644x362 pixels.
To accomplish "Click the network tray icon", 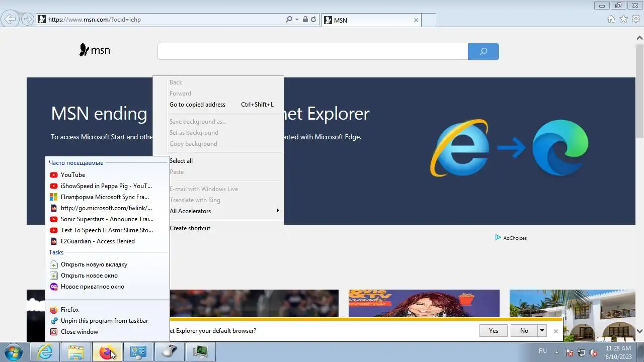I will 581,352.
